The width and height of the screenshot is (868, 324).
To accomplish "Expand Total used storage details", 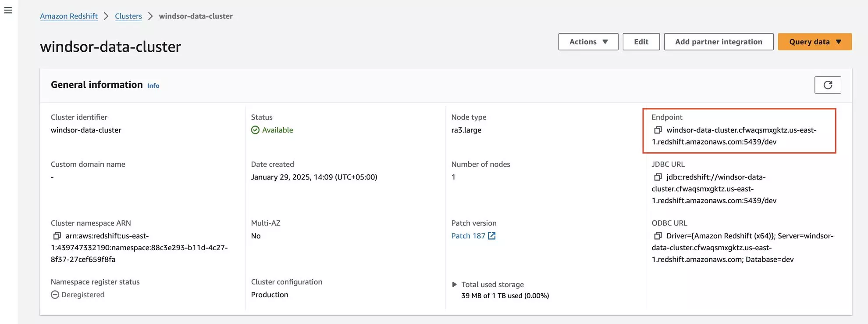I will 455,284.
